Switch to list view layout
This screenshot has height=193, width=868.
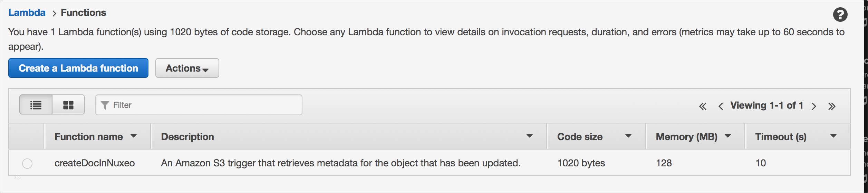click(x=36, y=105)
